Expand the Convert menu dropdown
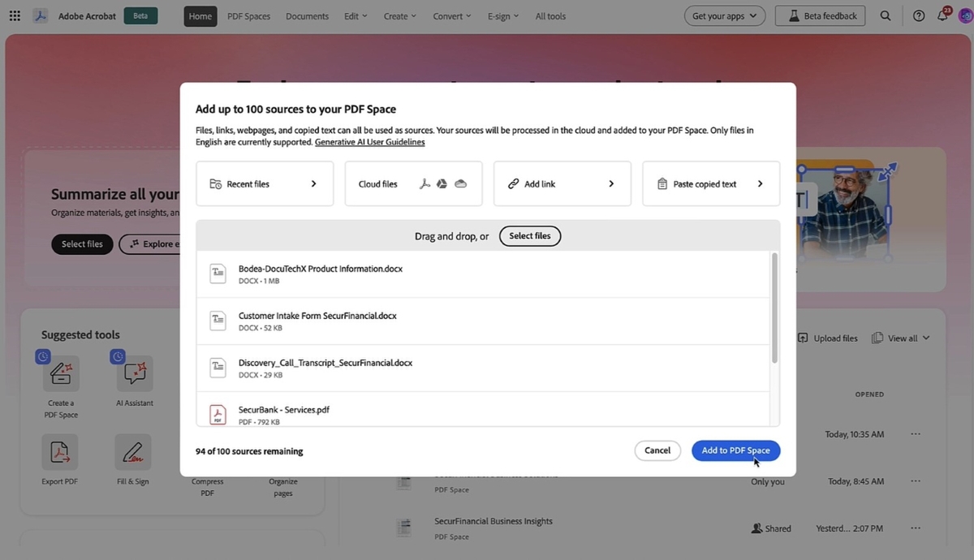This screenshot has height=560, width=974. 452,16
